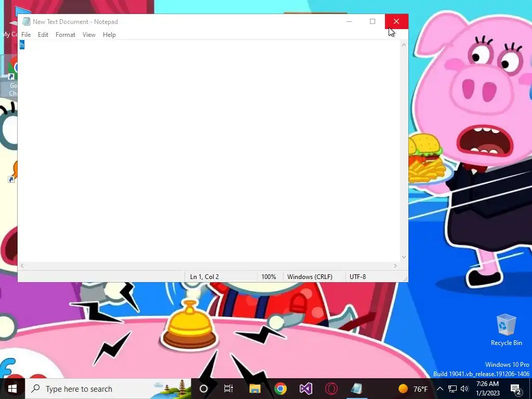
Task: Click the Ln 1, Col 2 status entry
Action: (x=204, y=276)
